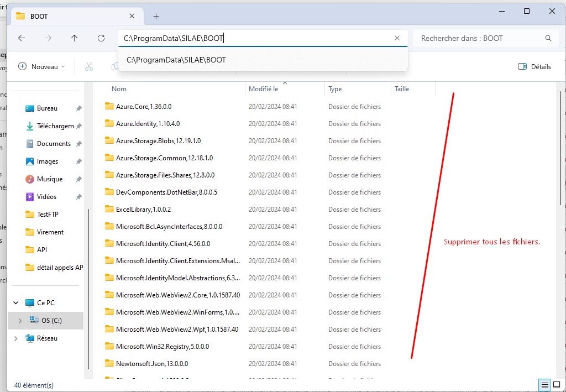
Task: Click the Rechercher dans : BOOT field
Action: (x=478, y=38)
